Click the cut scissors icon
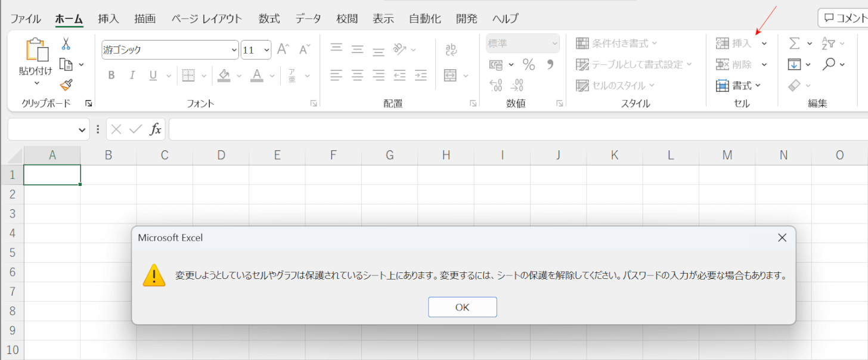Image resolution: width=868 pixels, height=360 pixels. pos(66,44)
